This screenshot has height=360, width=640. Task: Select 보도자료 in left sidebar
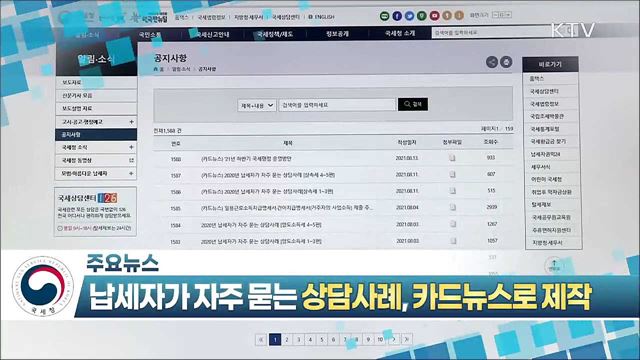pyautogui.click(x=96, y=82)
